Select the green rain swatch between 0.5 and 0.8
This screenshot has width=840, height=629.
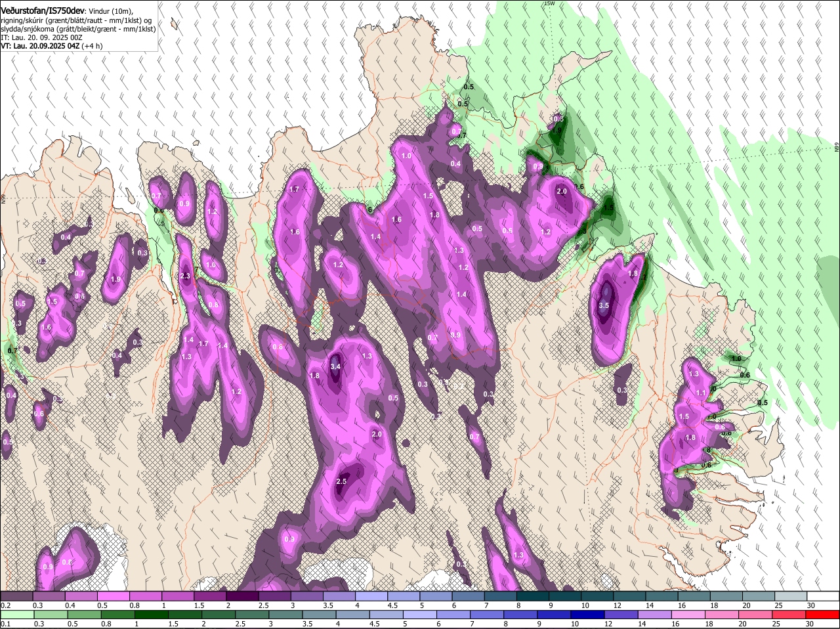(85, 615)
